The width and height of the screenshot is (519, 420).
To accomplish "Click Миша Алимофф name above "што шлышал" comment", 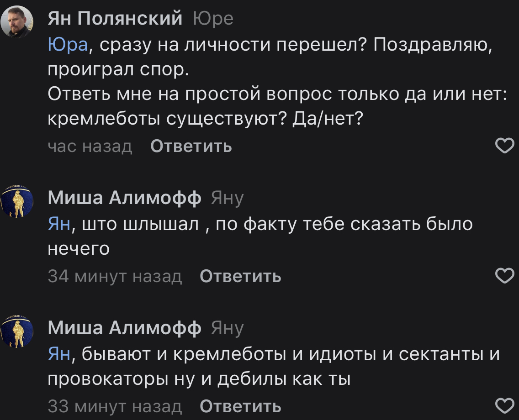I will 124,198.
